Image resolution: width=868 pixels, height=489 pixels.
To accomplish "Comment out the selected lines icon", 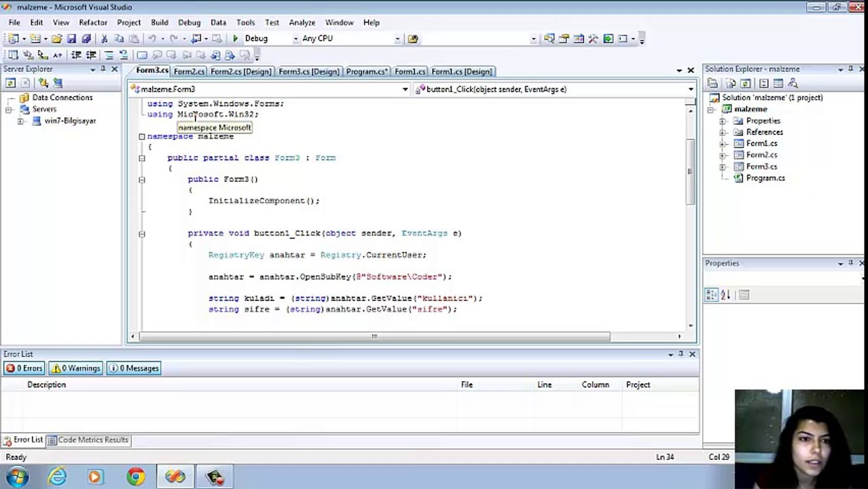I will point(109,55).
